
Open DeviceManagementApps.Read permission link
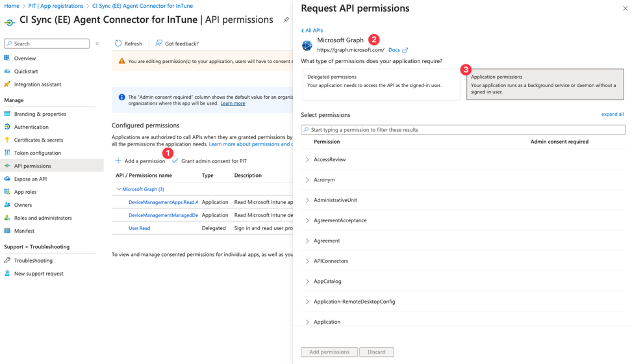pyautogui.click(x=163, y=202)
